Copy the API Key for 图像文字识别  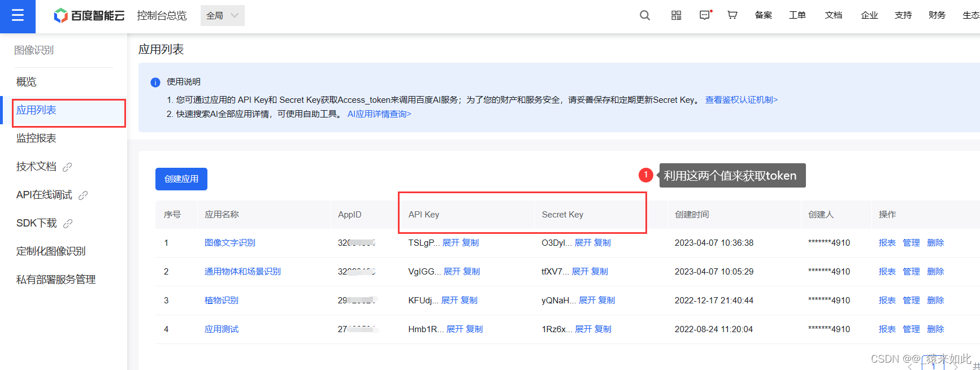click(x=470, y=243)
